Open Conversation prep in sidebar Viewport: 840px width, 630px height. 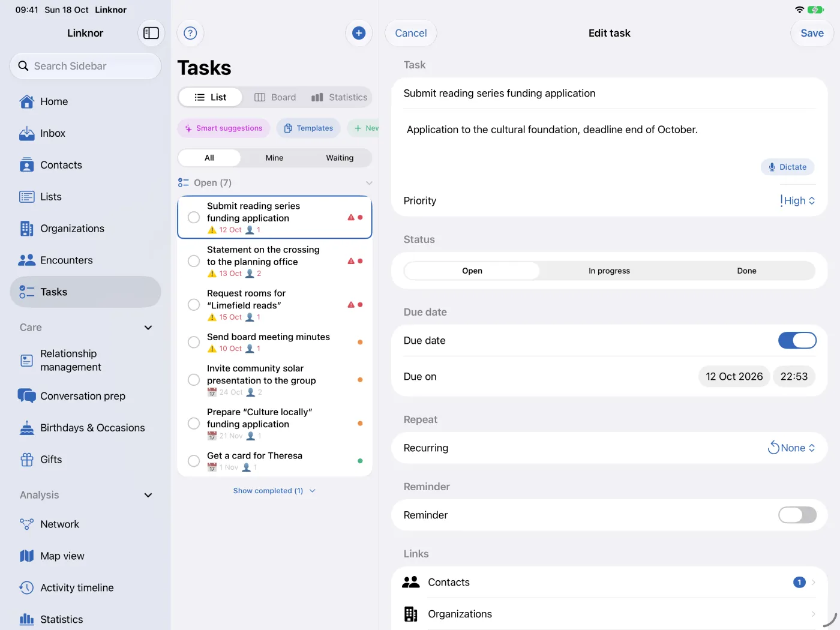tap(85, 396)
